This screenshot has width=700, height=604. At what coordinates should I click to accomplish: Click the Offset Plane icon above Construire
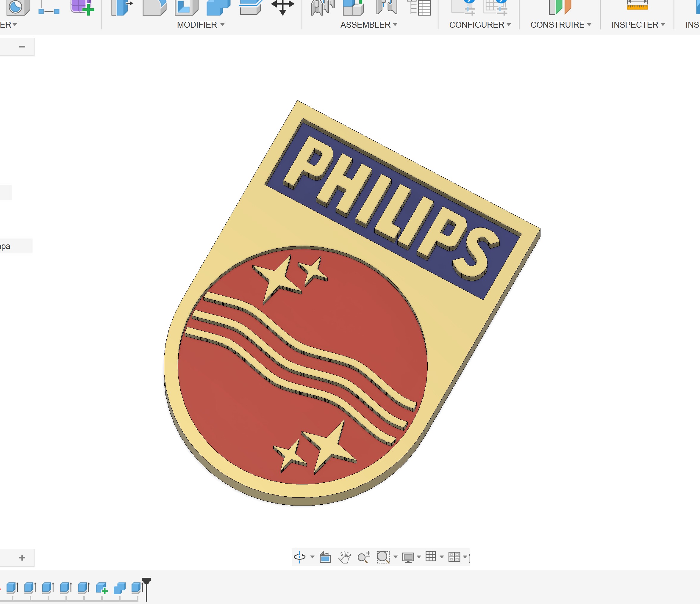pyautogui.click(x=560, y=7)
